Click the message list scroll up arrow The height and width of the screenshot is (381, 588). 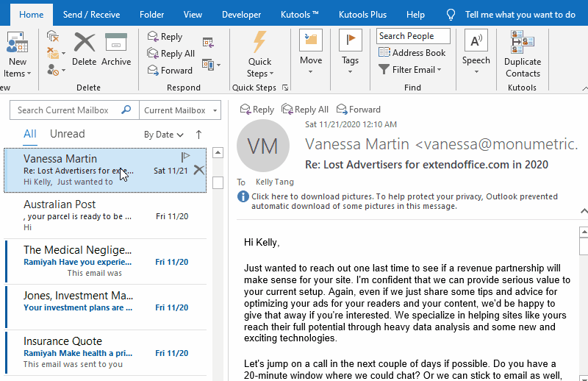click(218, 152)
